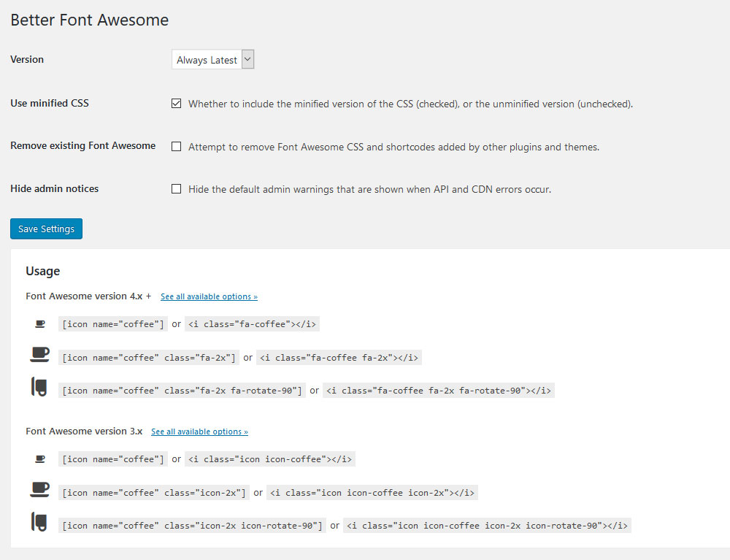Image resolution: width=730 pixels, height=560 pixels.
Task: Open the Version dropdown
Action: [x=212, y=58]
